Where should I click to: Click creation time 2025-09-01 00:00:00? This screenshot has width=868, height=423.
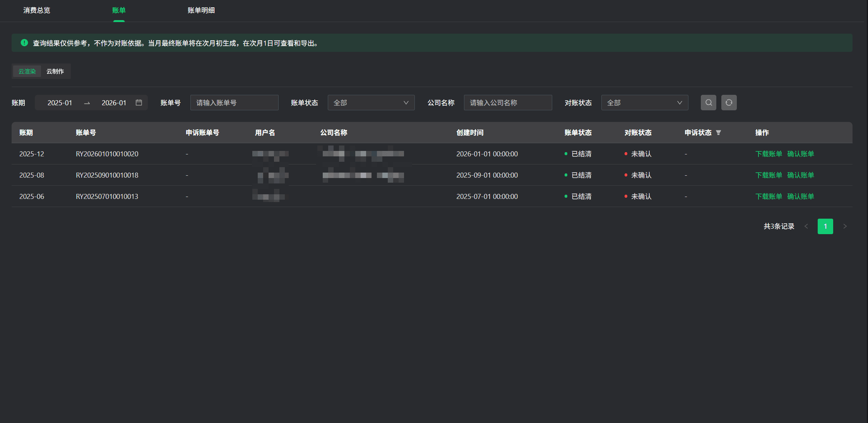point(487,175)
